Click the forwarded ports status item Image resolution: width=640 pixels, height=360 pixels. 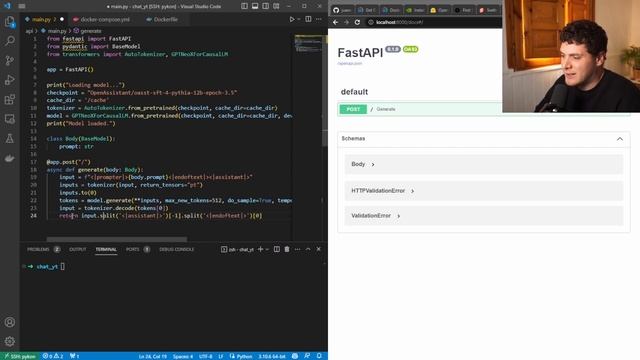[x=74, y=356]
